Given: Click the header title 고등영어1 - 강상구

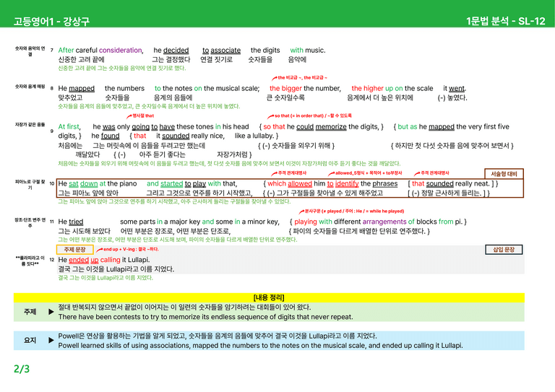Looking at the screenshot, I should [x=52, y=21].
